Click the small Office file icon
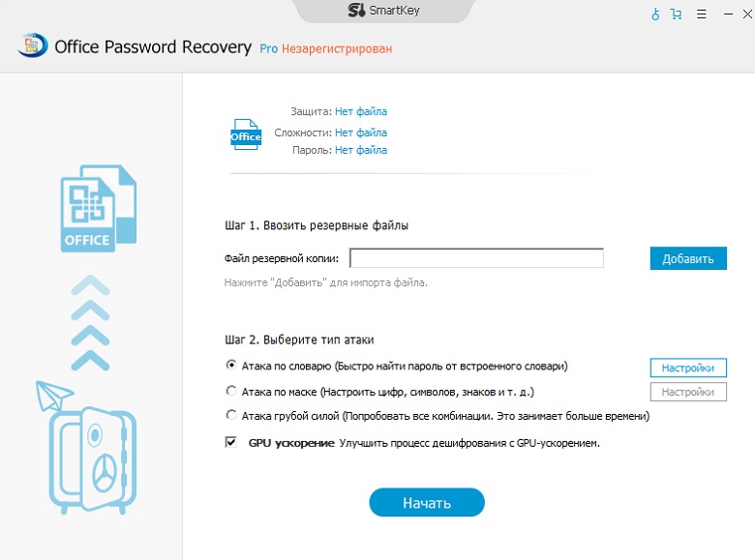Image resolution: width=755 pixels, height=560 pixels. 246,135
